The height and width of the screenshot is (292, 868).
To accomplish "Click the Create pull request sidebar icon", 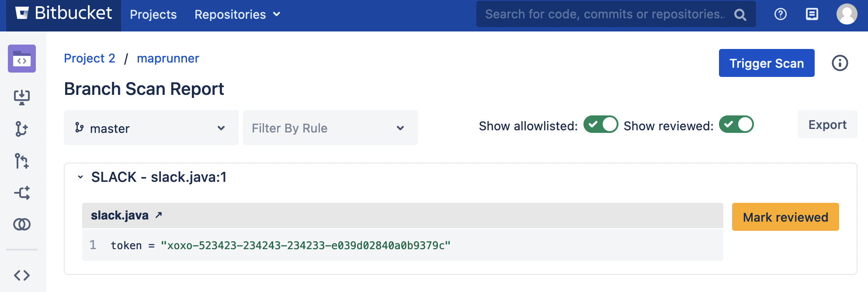I will 22,161.
